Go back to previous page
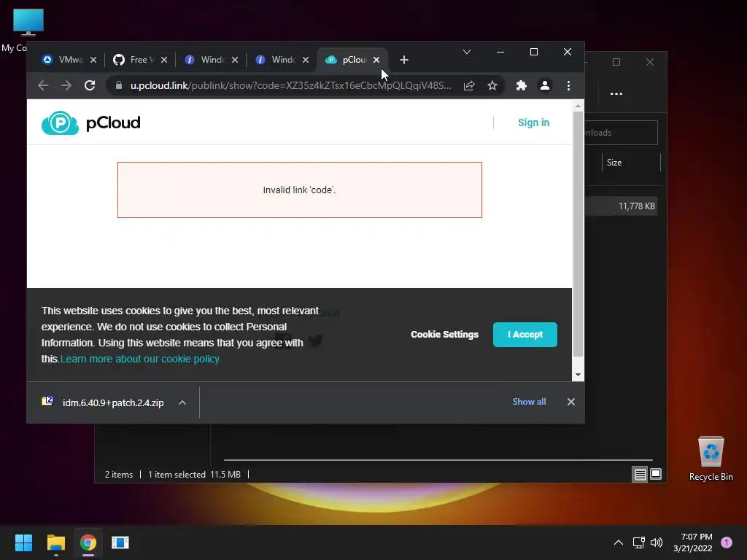 (43, 85)
